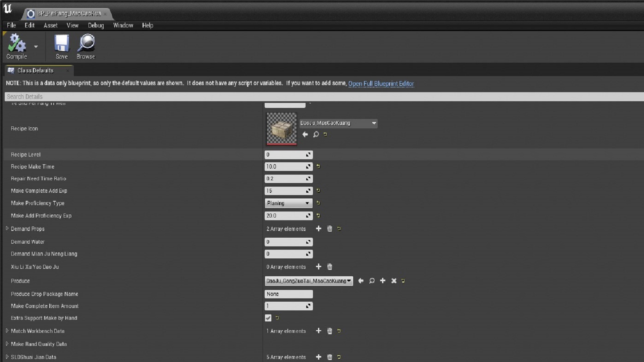
Task: Open the Make Proficiency Type dropdown
Action: pyautogui.click(x=306, y=203)
